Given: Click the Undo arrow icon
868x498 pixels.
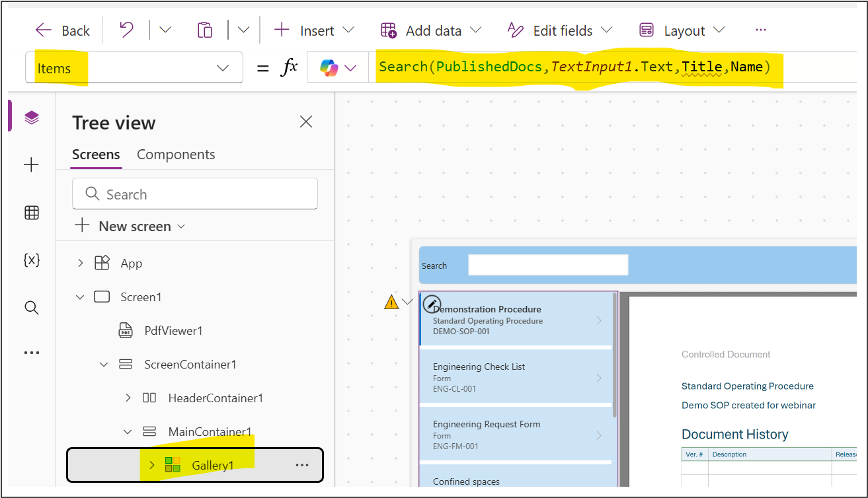Looking at the screenshot, I should click(x=126, y=30).
